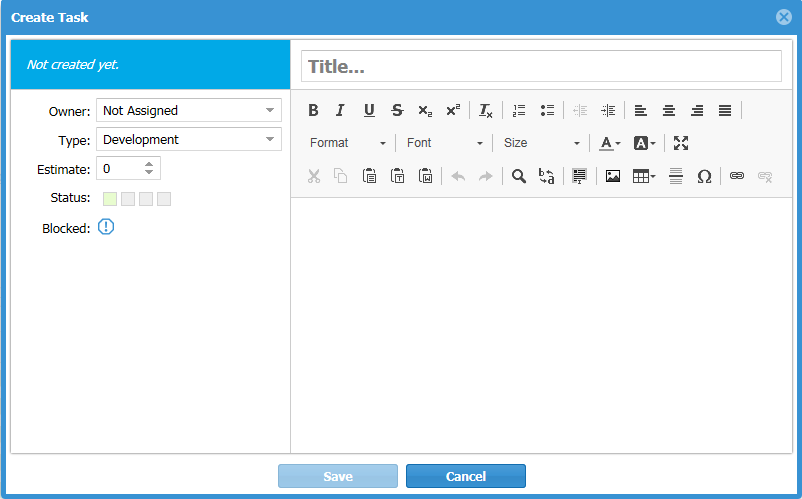This screenshot has width=802, height=499.
Task: Insert a numbered list
Action: click(x=518, y=110)
